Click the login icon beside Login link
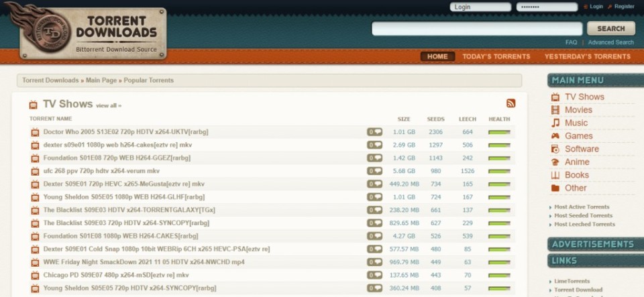Screen dimensions: 644x297 [x=586, y=7]
